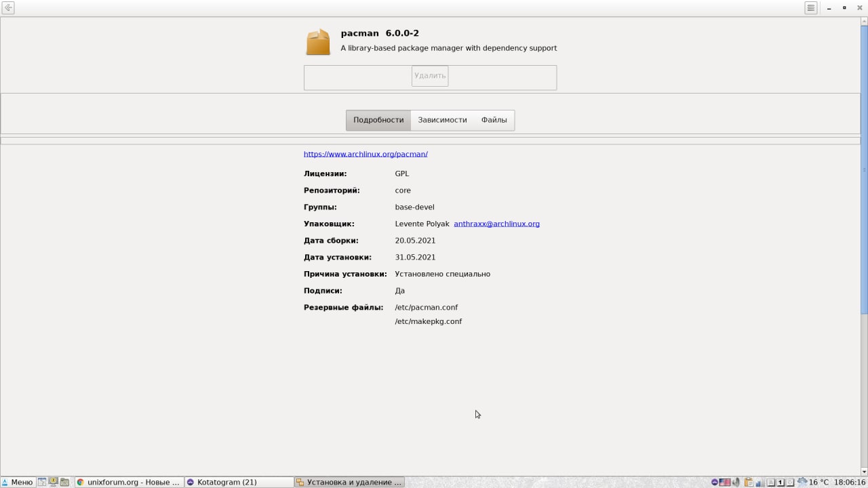The height and width of the screenshot is (488, 868).
Task: Click the Kotatogram tray icon
Action: pyautogui.click(x=715, y=483)
